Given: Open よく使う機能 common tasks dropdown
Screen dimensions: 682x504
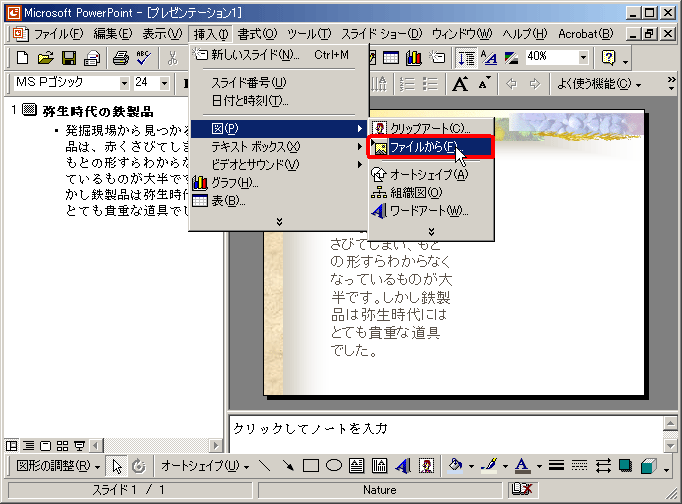Looking at the screenshot, I should tap(599, 83).
